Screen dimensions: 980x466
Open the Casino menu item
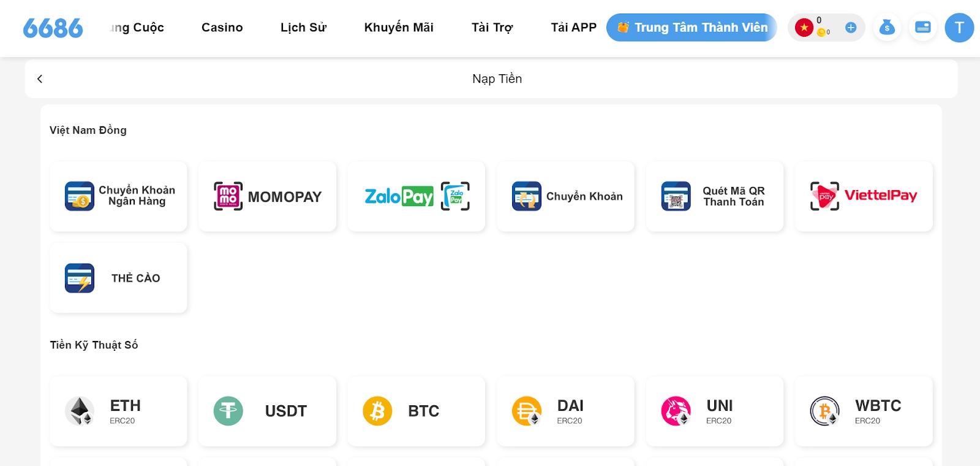tap(222, 28)
